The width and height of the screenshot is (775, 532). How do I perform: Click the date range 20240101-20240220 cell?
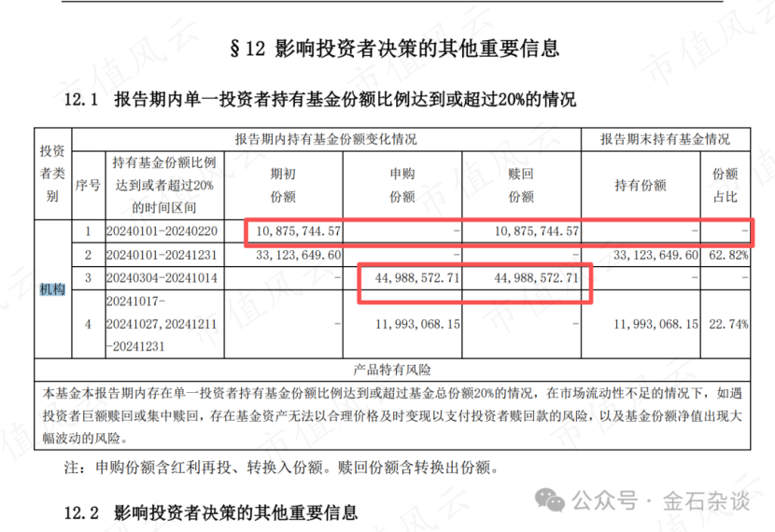click(163, 231)
